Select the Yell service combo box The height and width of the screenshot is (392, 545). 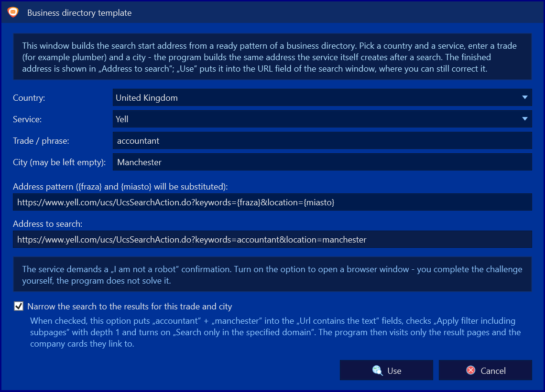pos(322,119)
